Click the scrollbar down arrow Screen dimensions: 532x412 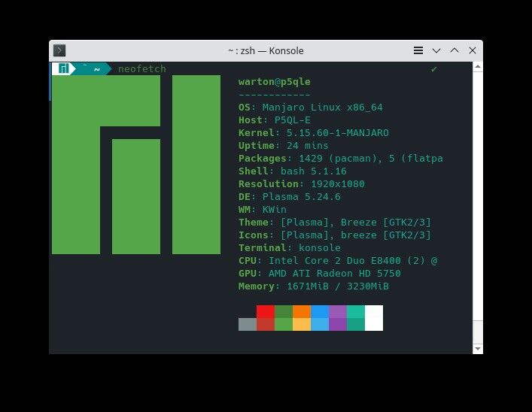coord(478,349)
